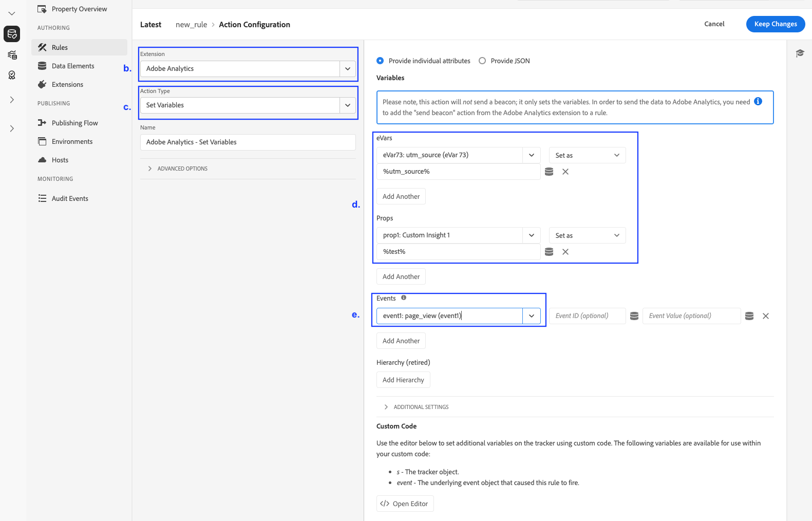Click the info icon in Variables note
Viewport: 812px width, 521px height.
click(758, 101)
